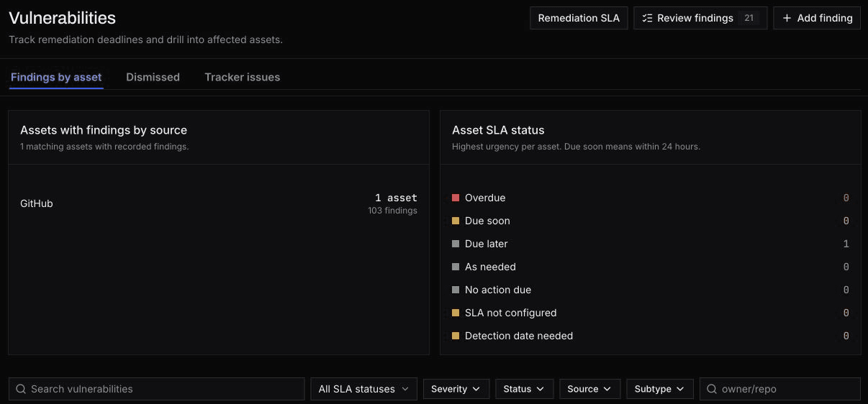The image size is (868, 404).
Task: Click the plus icon in Add finding
Action: pyautogui.click(x=787, y=18)
